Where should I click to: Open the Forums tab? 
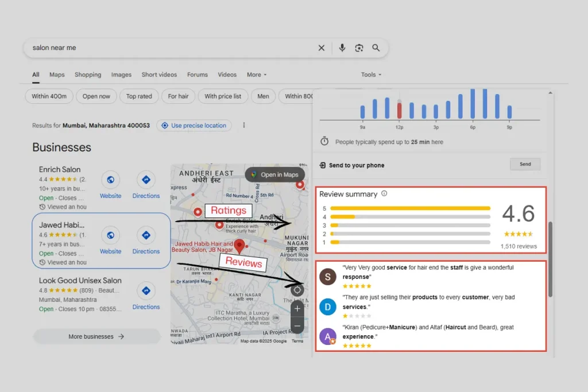198,75
